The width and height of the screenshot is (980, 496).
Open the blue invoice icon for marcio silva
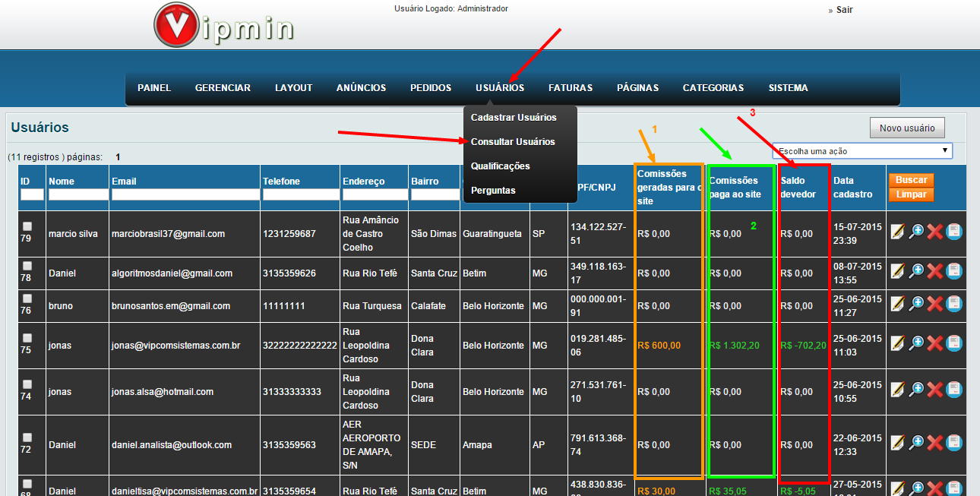[954, 232]
